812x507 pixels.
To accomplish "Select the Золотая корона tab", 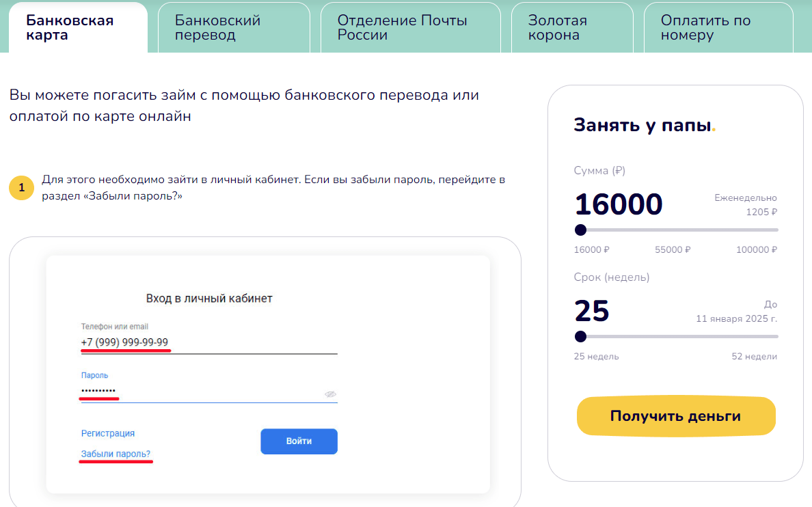I will coord(572,27).
